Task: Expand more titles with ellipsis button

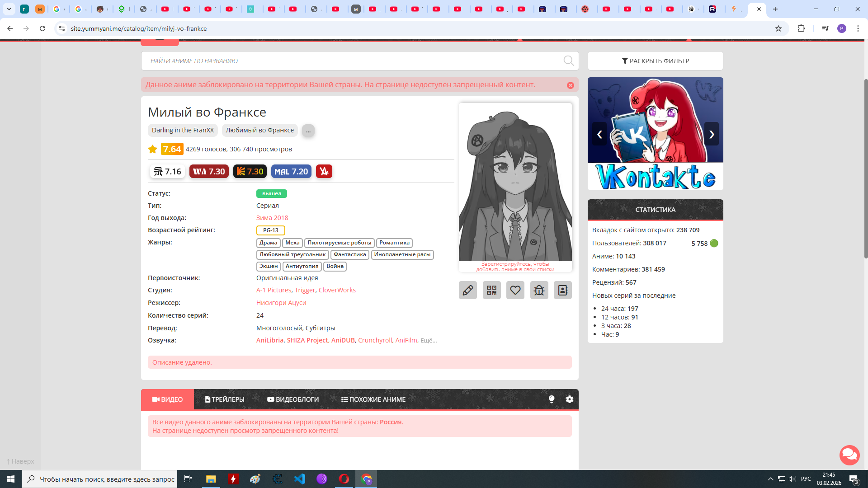Action: pos(308,131)
